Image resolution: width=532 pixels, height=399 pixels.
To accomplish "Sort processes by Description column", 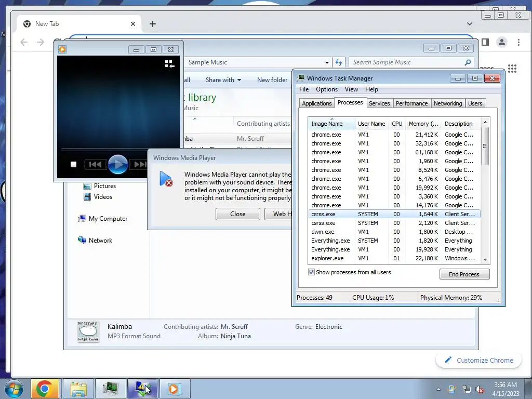I will coord(461,124).
